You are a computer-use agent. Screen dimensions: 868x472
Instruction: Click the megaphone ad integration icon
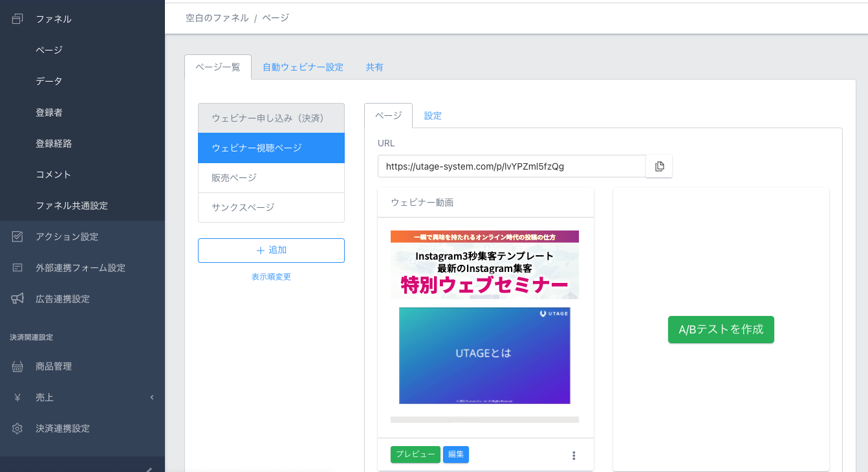click(17, 298)
